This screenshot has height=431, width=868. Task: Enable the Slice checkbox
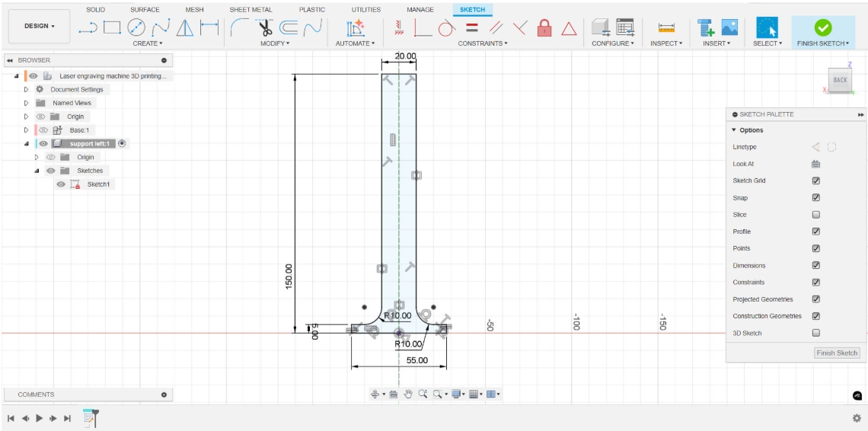(x=815, y=215)
